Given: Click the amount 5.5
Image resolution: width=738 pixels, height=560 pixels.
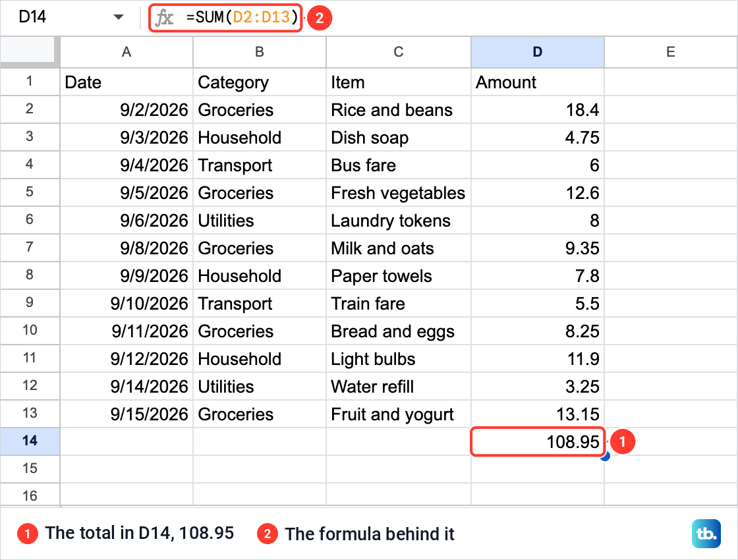Looking at the screenshot, I should (538, 304).
